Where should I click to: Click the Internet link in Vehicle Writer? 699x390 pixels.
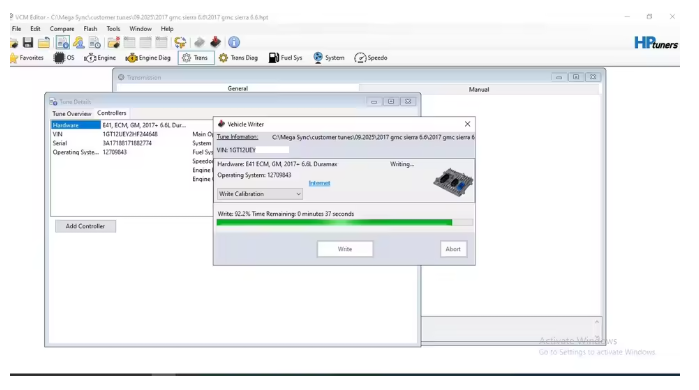(320, 183)
